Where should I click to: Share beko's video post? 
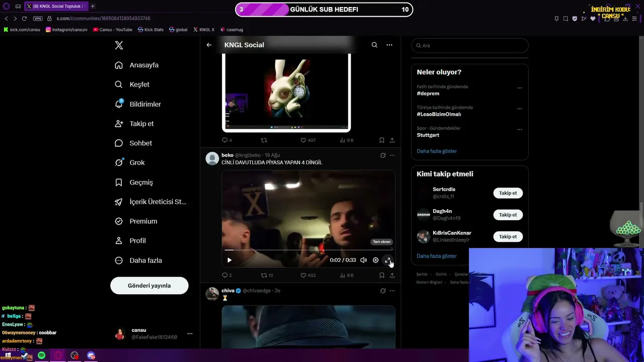[392, 276]
